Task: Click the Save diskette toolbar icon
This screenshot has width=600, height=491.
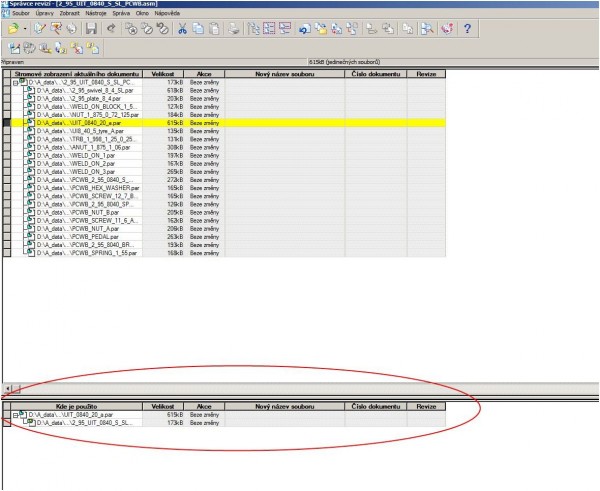Action: (91, 30)
